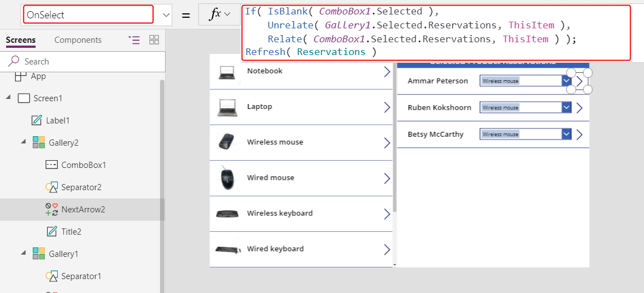
Task: Click the Separator1 shape icon
Action: tap(51, 276)
